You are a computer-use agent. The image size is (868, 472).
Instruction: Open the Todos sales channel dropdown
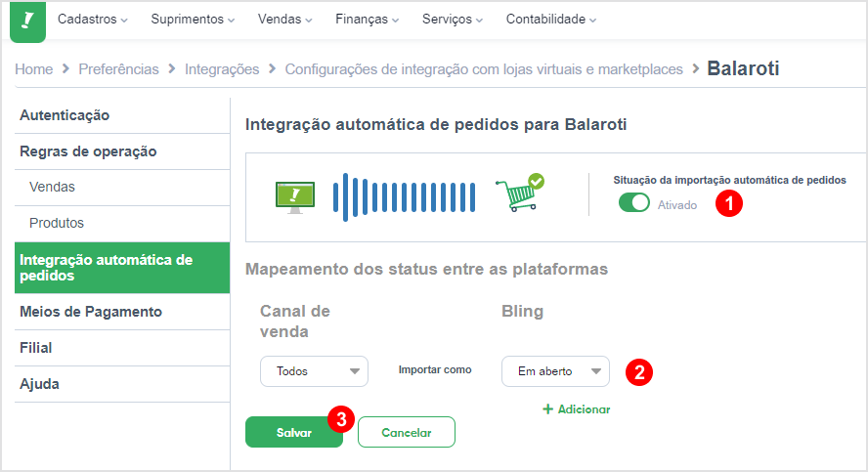(314, 371)
